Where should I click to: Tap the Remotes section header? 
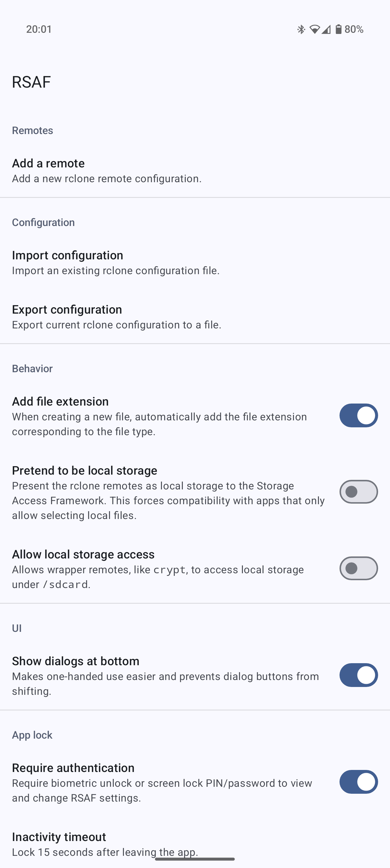(x=32, y=130)
